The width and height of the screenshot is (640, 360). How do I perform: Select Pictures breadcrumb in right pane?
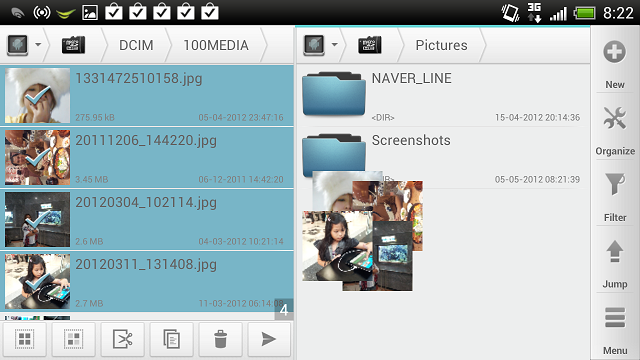441,45
